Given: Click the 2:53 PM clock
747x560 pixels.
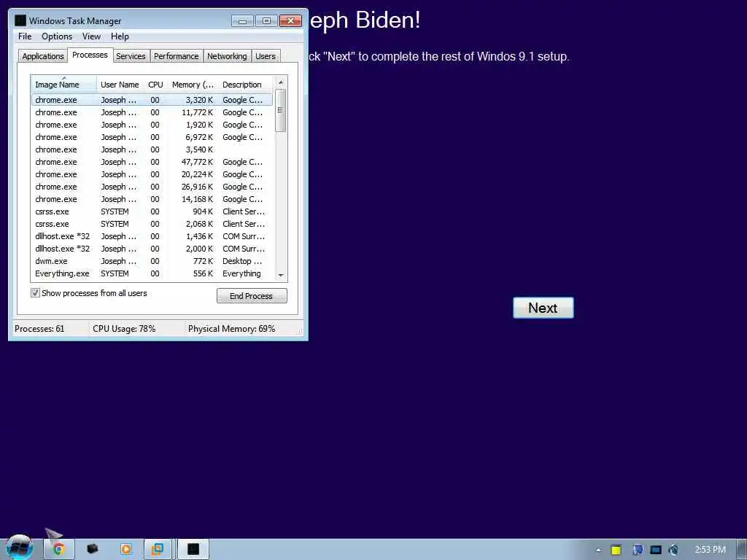Looking at the screenshot, I should (711, 550).
